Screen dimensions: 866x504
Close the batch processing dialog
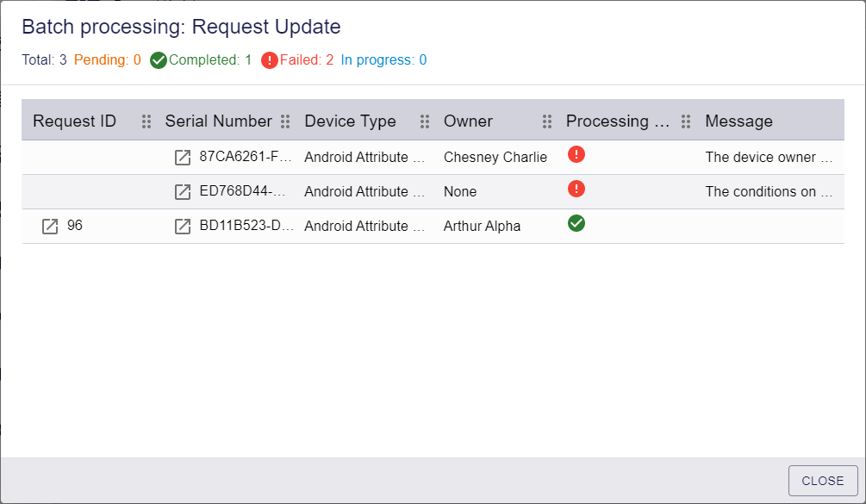pos(823,481)
